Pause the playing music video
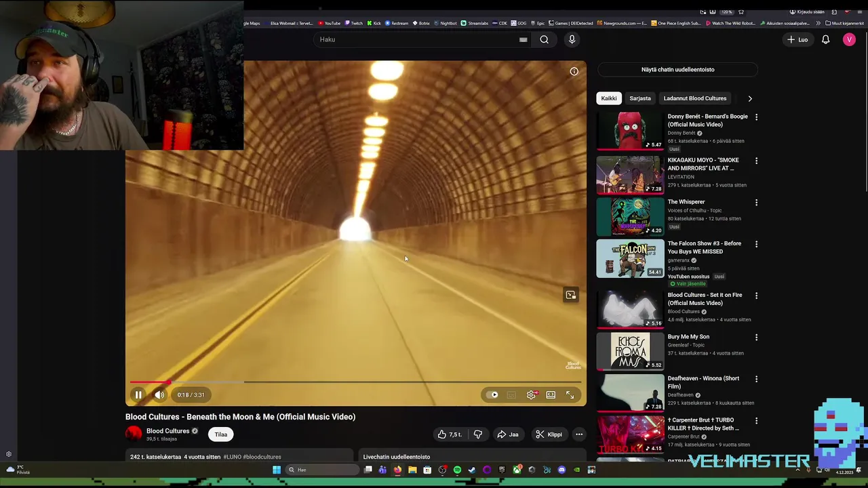Image resolution: width=868 pixels, height=488 pixels. point(138,394)
